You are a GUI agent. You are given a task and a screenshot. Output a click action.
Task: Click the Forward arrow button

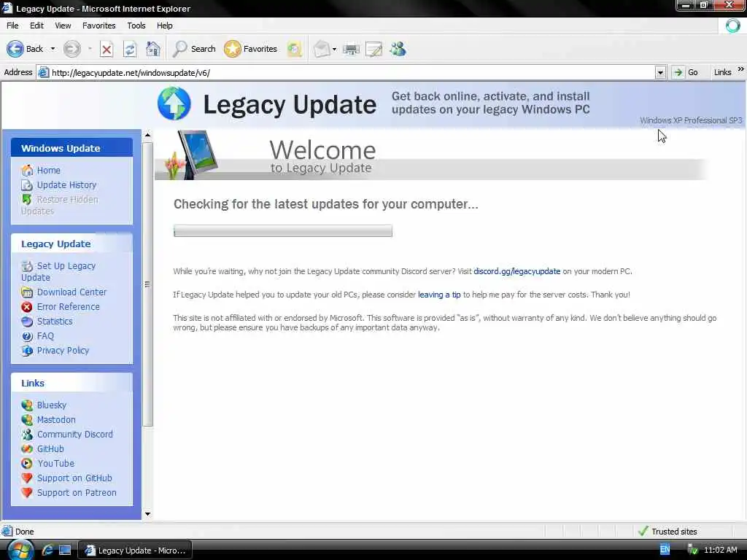[72, 49]
